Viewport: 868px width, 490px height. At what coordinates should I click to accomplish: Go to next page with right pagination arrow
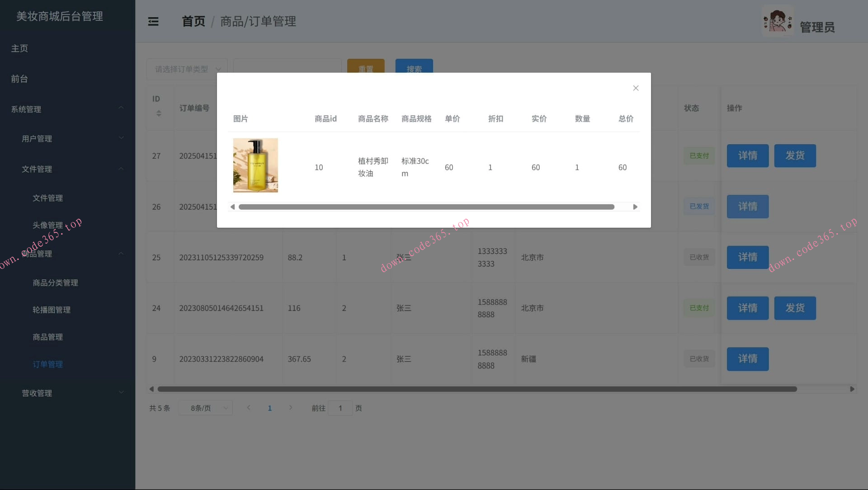click(291, 407)
